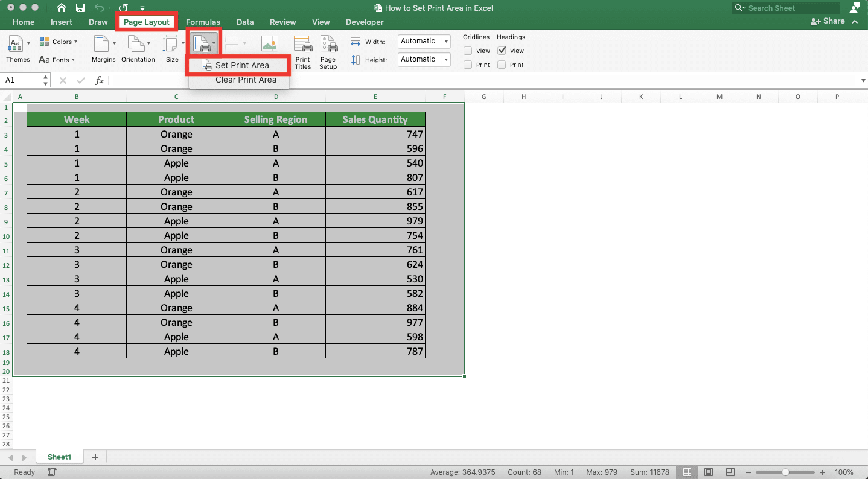Open the Orientation options

(138, 49)
